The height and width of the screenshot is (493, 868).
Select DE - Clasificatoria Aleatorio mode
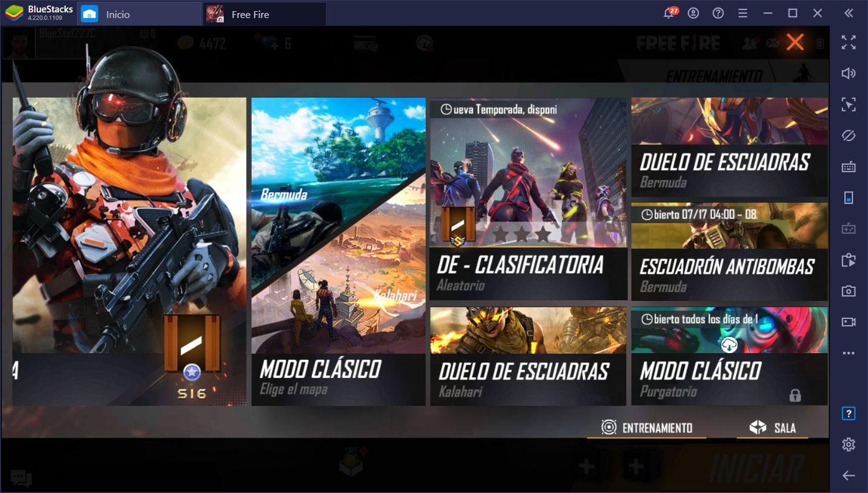click(x=528, y=199)
